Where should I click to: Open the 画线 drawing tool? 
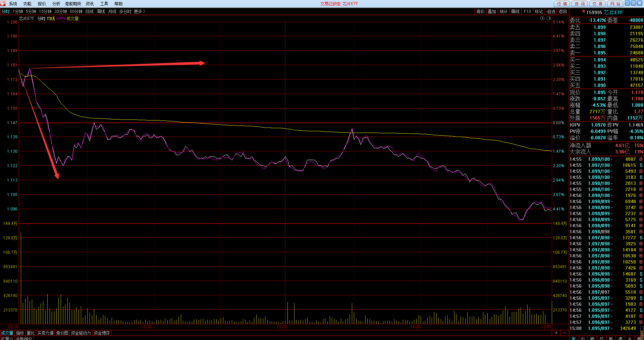click(515, 11)
